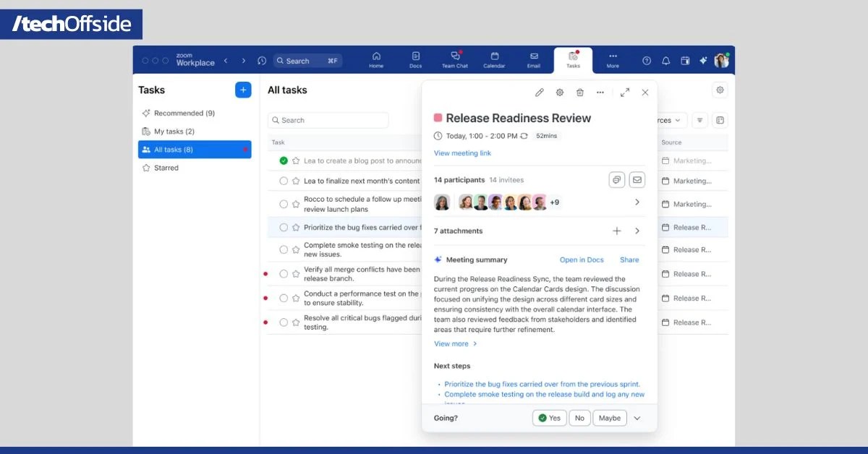Expand View more of the meeting summary

456,344
